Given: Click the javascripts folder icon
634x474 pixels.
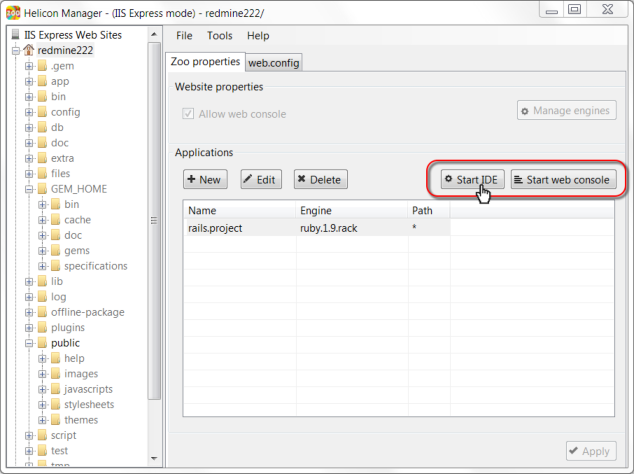Looking at the screenshot, I should point(56,389).
